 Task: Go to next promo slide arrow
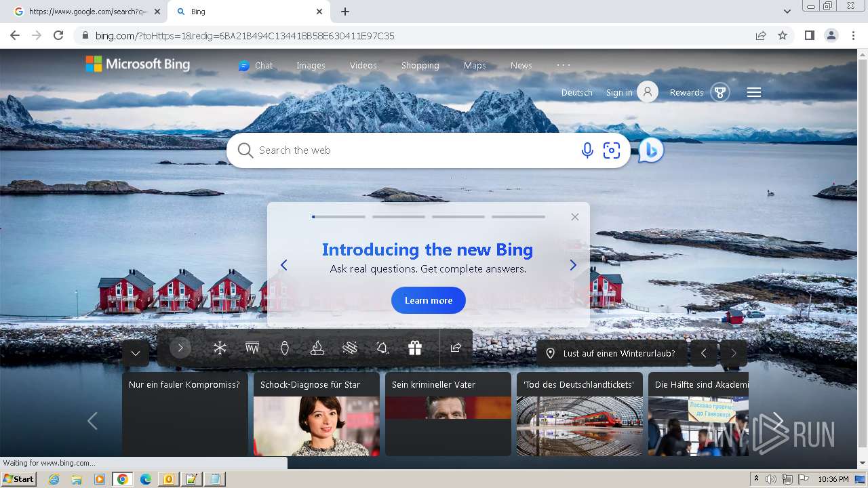tap(573, 265)
